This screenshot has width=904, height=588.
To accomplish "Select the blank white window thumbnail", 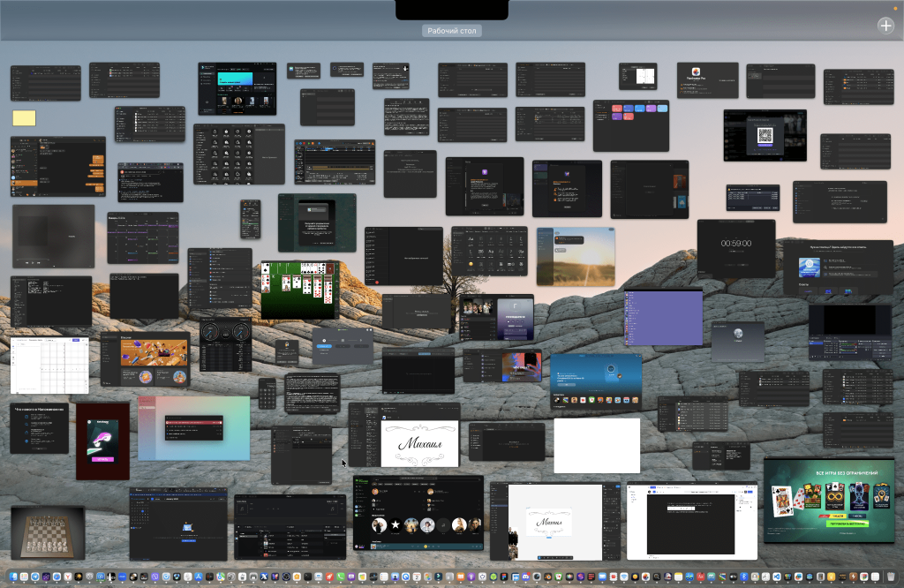I will click(x=596, y=445).
